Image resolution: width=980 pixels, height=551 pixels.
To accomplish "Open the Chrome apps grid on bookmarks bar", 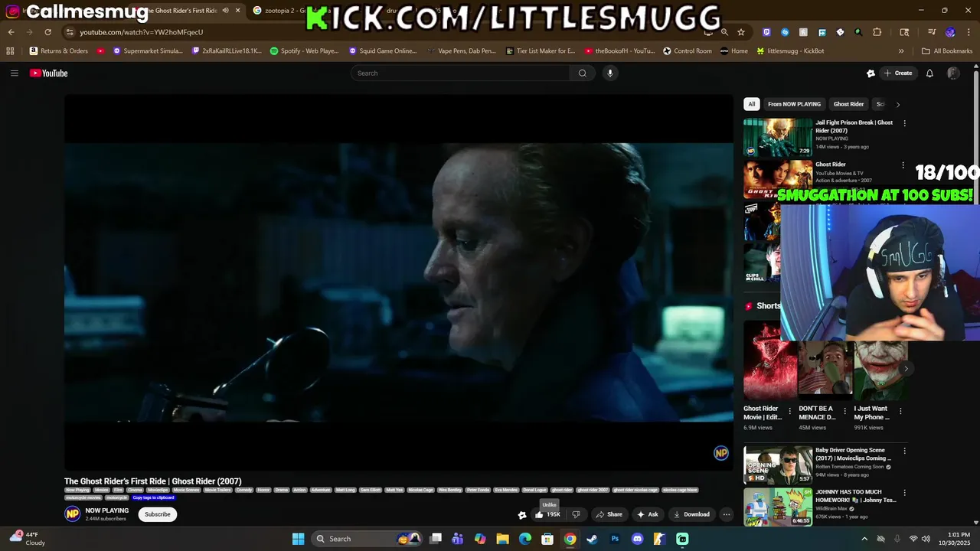I will click(x=10, y=51).
